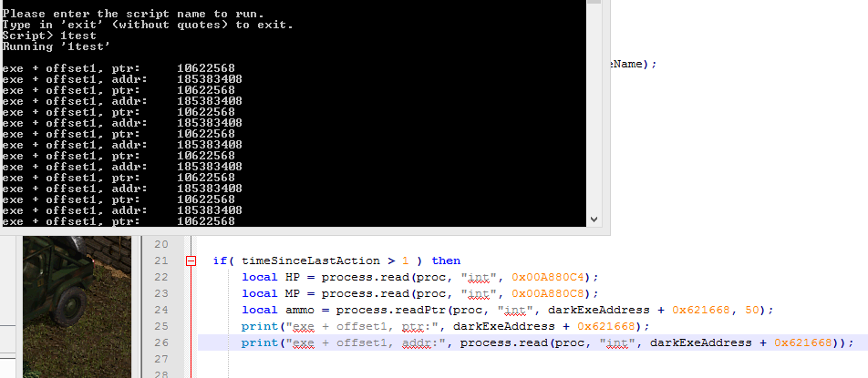Click line number 20 in the gutter

point(160,244)
